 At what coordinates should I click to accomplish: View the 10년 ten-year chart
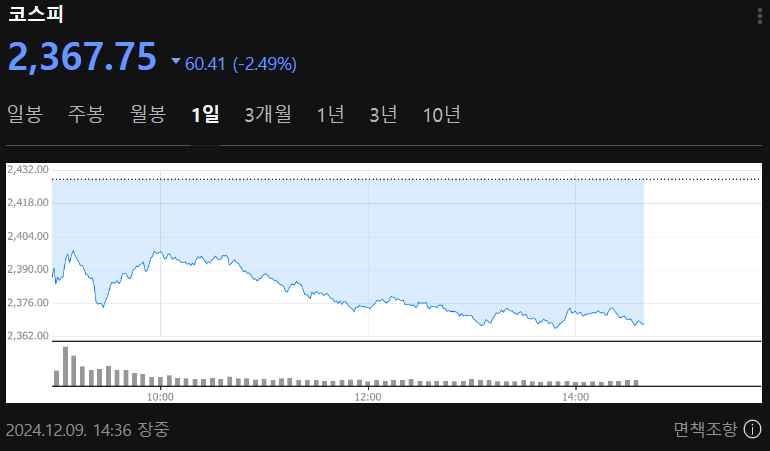441,115
